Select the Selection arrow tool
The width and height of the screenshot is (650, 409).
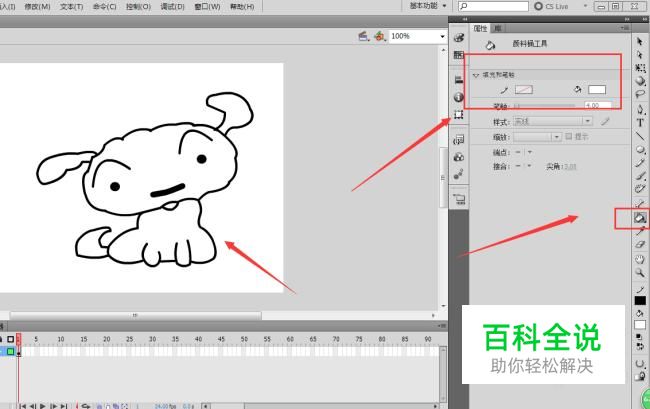tap(640, 41)
